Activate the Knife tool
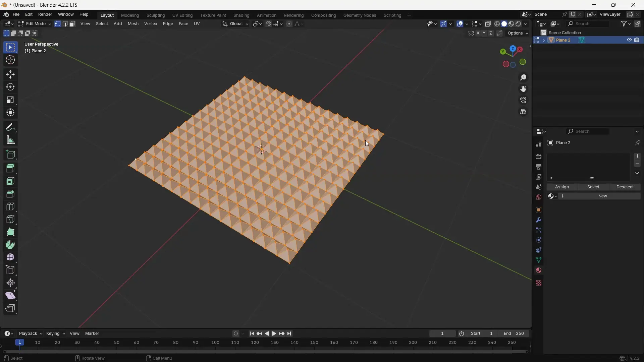 [x=10, y=220]
